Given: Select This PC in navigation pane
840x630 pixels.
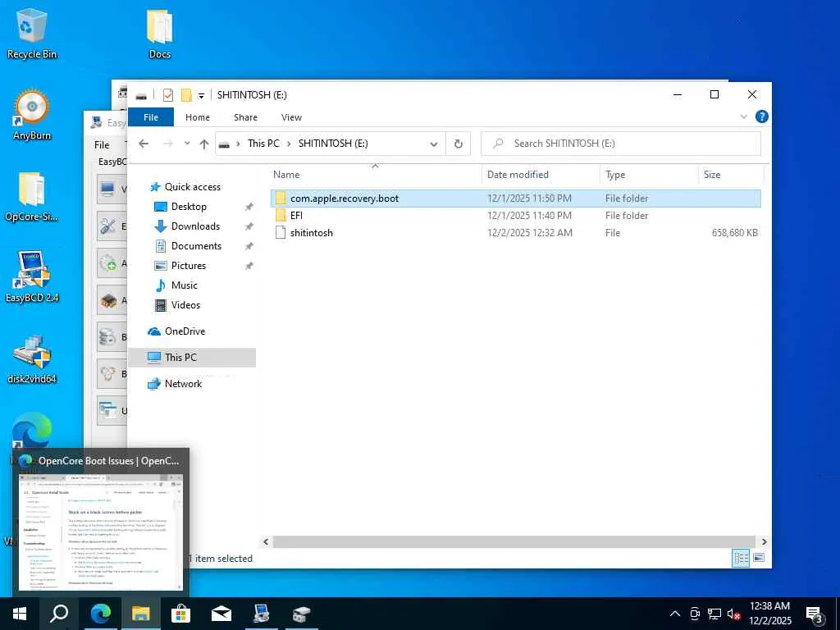Looking at the screenshot, I should click(192, 358).
